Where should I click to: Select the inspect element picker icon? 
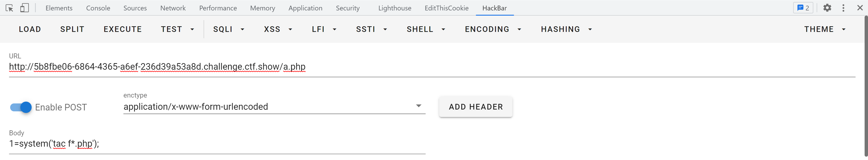tap(9, 8)
